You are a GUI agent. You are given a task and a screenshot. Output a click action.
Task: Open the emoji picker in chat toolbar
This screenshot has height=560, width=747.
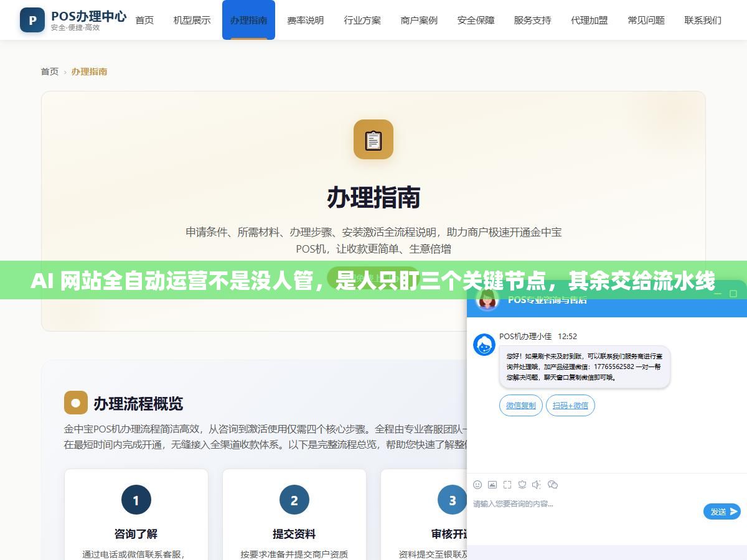477,484
